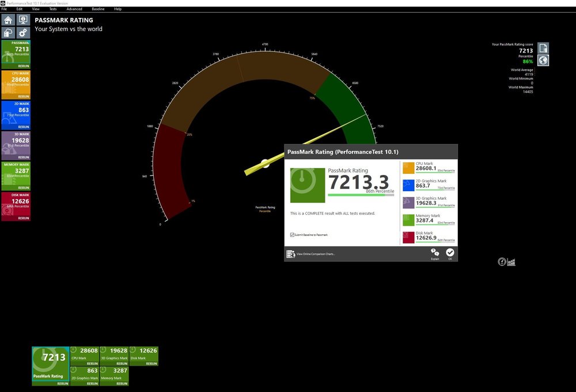Click the Explain icon in the dialog
The image size is (576, 392).
[435, 253]
